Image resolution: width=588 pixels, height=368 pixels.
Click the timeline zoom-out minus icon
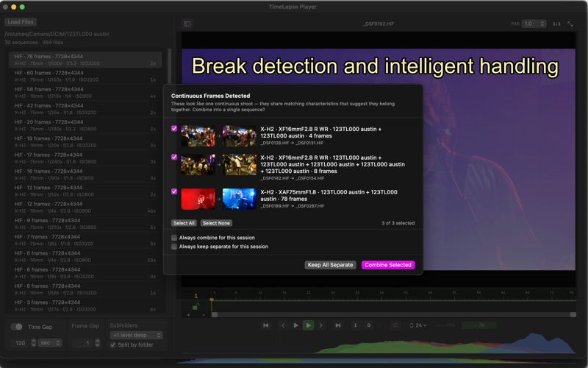[204, 315]
